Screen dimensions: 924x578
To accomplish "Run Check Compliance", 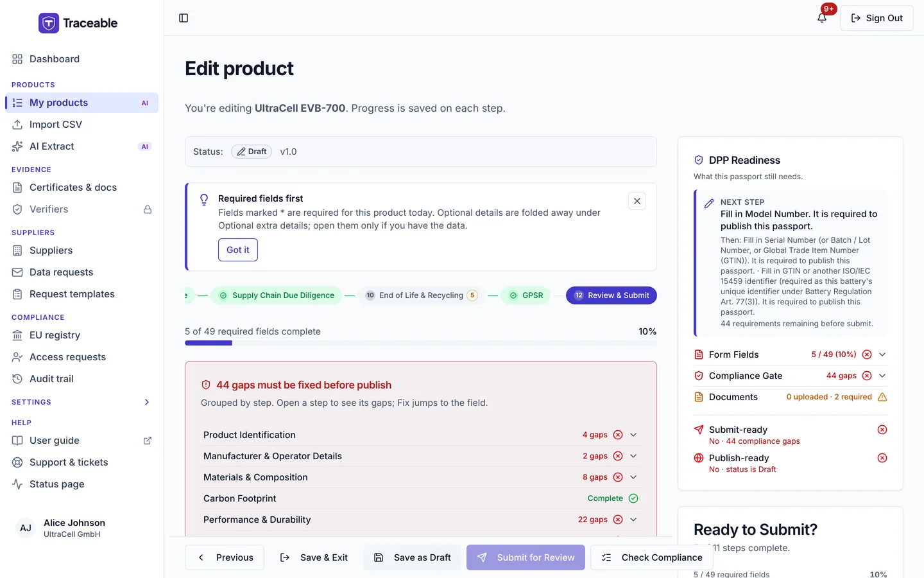I will coord(652,557).
